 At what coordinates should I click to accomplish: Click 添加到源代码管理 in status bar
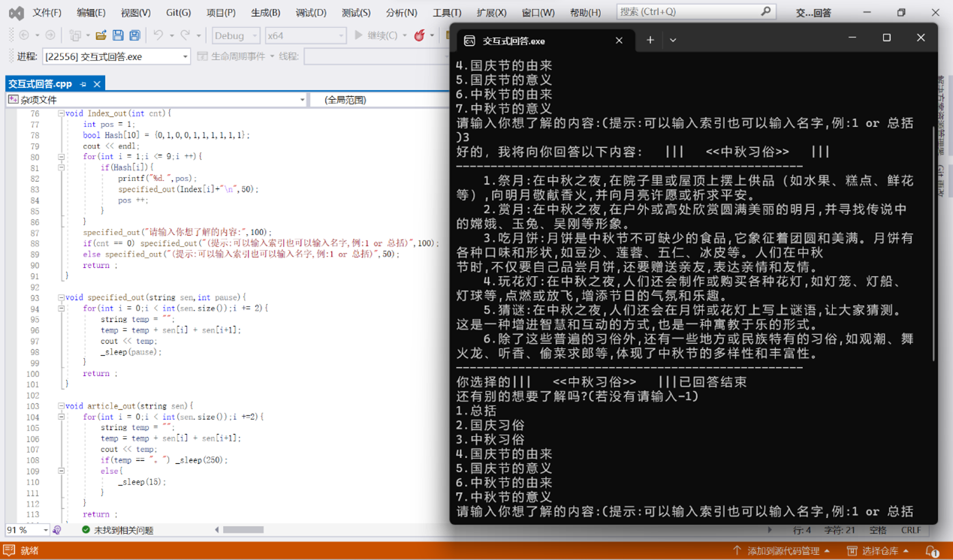click(x=782, y=551)
